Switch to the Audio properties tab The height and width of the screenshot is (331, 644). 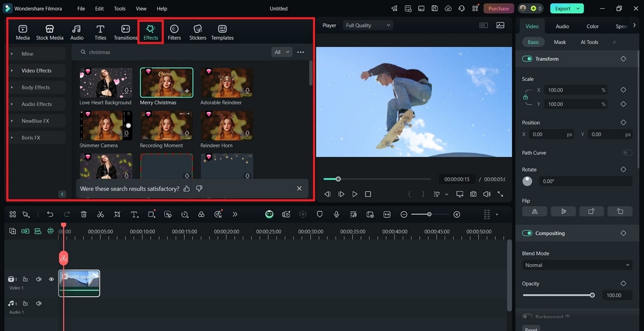tap(562, 26)
